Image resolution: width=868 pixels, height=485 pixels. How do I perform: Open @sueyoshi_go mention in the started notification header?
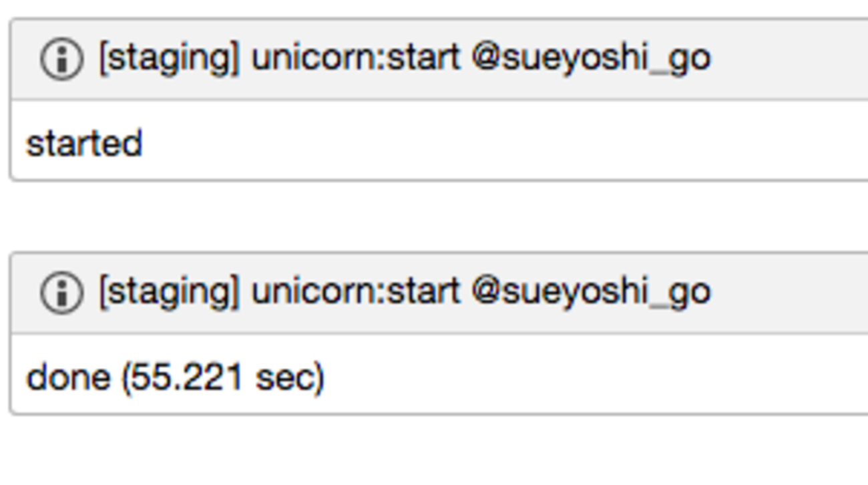point(591,58)
